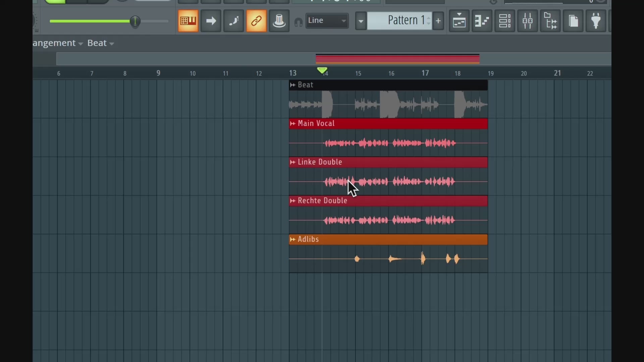Click bar 9 on the timeline ruler
The width and height of the screenshot is (644, 362).
click(x=158, y=73)
